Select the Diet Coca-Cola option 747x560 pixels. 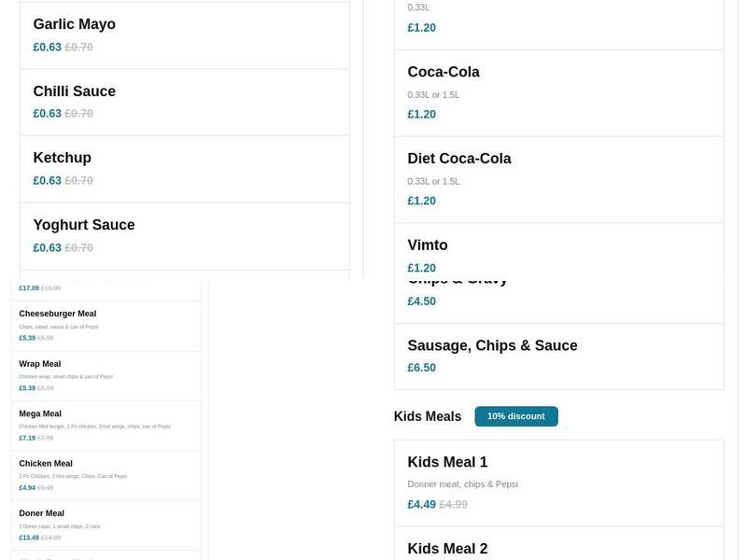[x=459, y=159]
